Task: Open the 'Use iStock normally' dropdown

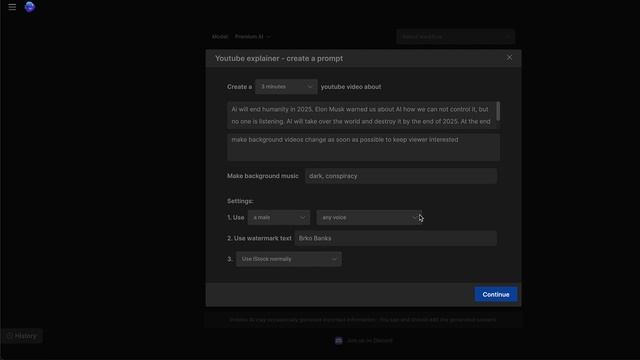Action: (289, 259)
